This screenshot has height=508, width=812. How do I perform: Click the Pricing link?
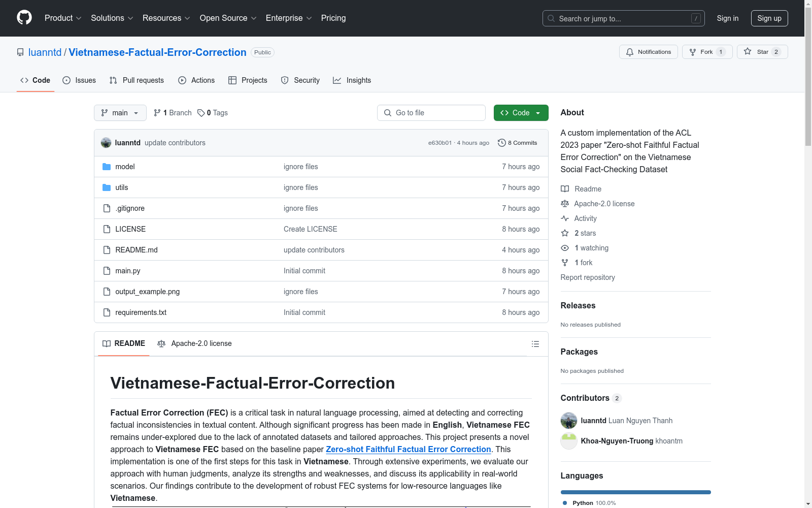click(333, 18)
